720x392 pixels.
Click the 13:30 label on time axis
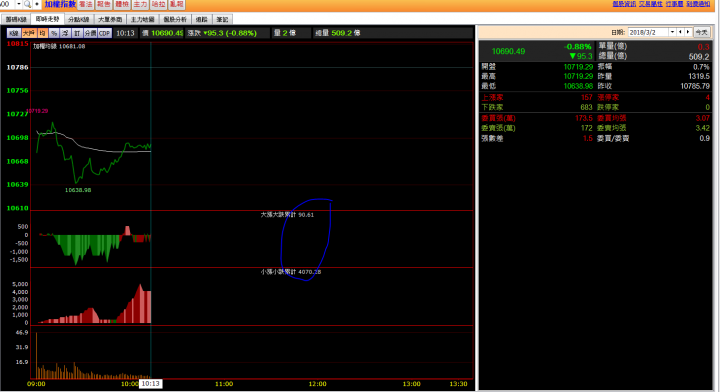pos(458,384)
